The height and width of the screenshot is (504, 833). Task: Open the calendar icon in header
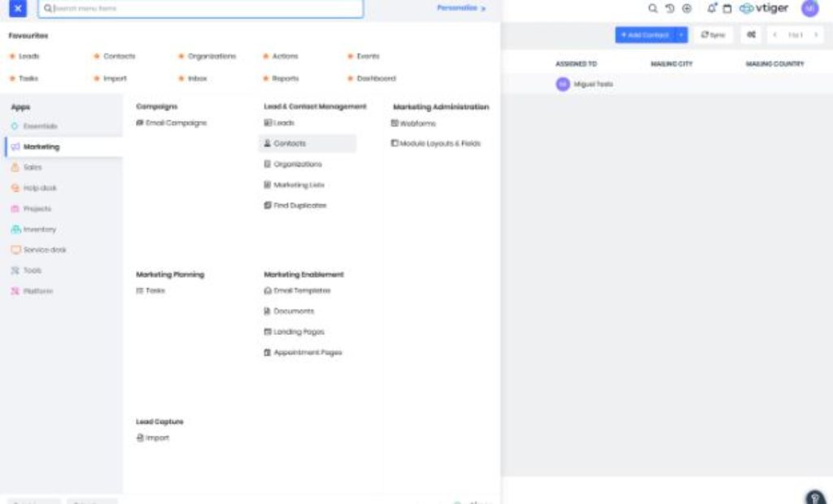coord(727,8)
